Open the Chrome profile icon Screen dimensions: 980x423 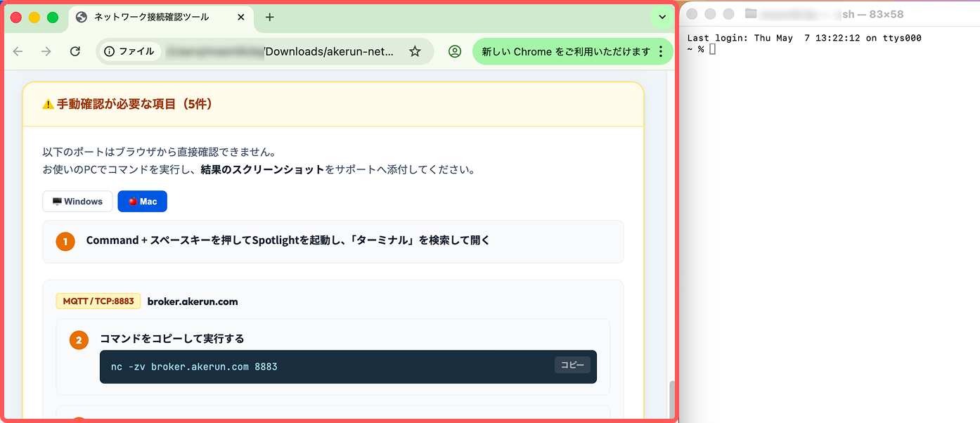[455, 51]
